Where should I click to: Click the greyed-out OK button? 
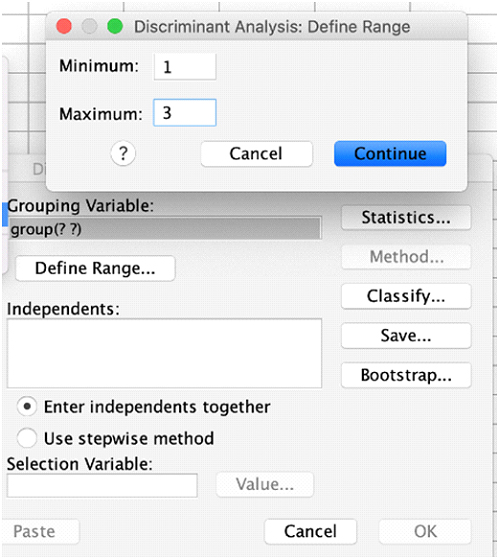point(425,531)
